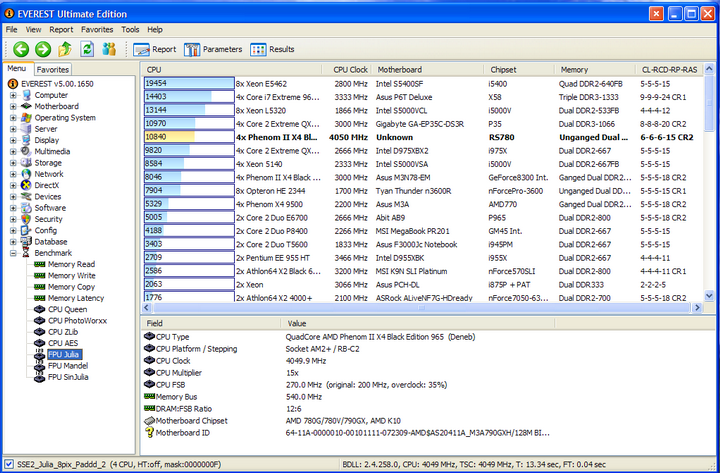
Task: Click the Computer icon in the tree
Action: pyautogui.click(x=26, y=95)
